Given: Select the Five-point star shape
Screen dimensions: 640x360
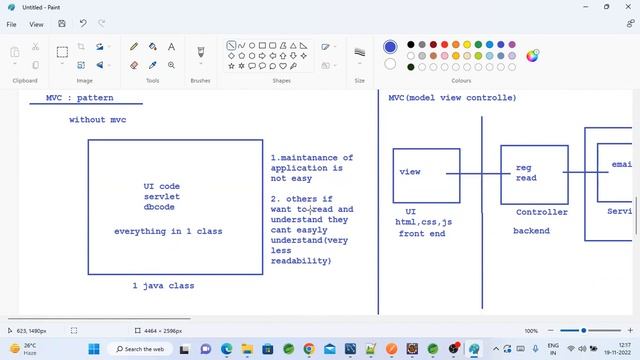Looking at the screenshot, I should pos(231,66).
